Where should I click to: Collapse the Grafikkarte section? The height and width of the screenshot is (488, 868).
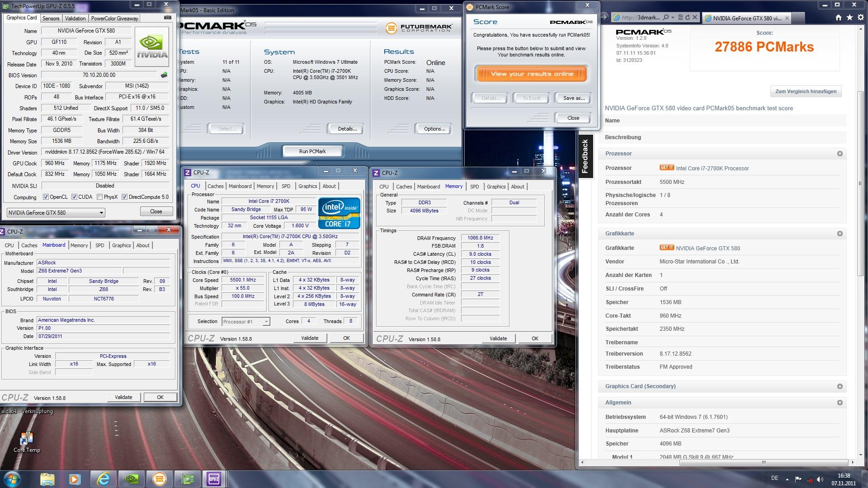pyautogui.click(x=840, y=234)
